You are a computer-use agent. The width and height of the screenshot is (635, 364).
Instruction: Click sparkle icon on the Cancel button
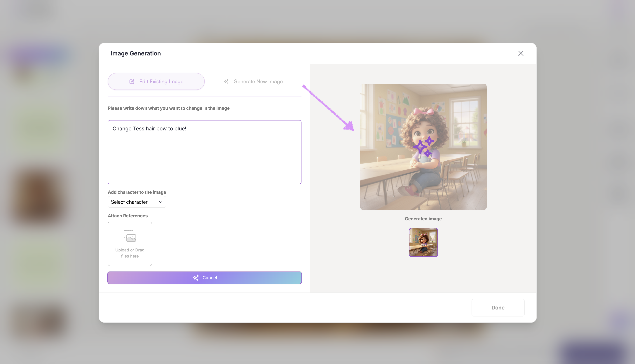point(196,278)
